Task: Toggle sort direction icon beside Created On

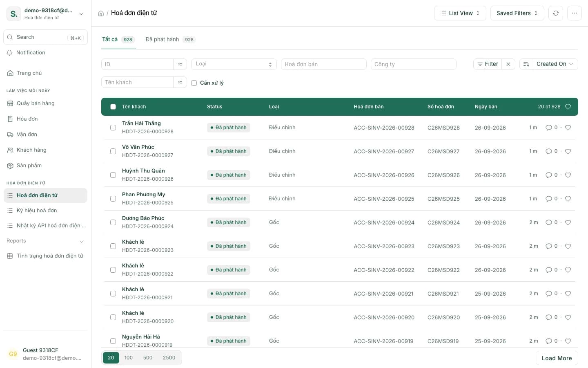Action: 526,64
